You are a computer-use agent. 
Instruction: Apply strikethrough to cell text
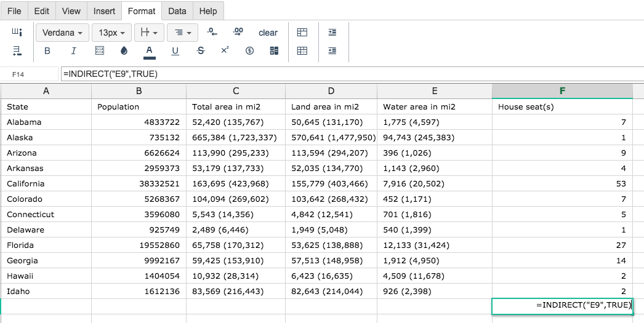coord(200,51)
